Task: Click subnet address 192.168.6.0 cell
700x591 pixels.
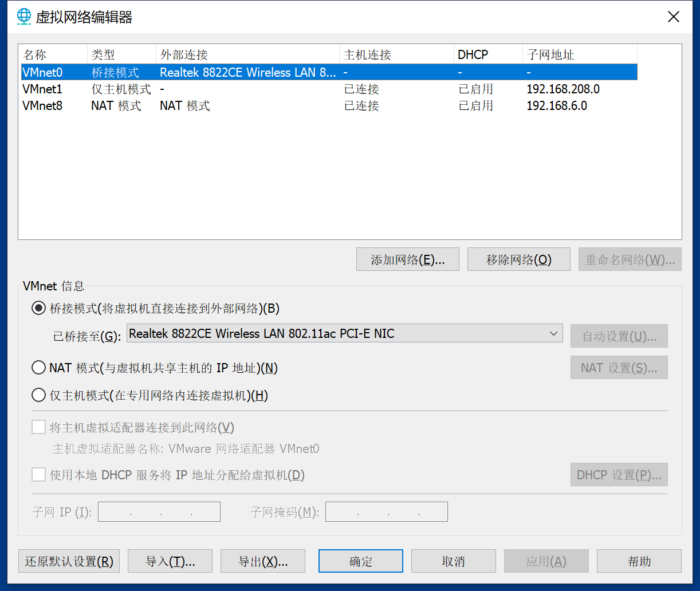Action: pos(557,105)
